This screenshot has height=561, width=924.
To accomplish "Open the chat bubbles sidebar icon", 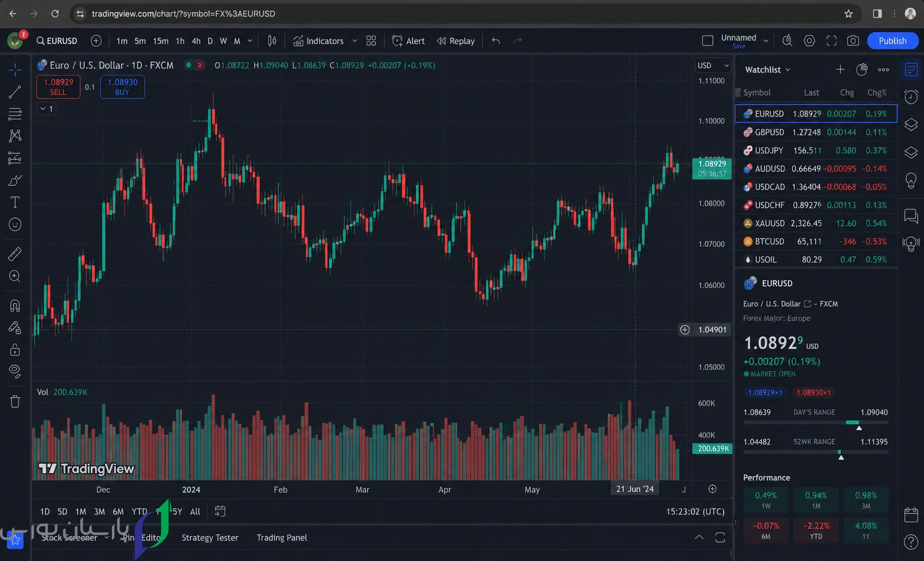I will click(911, 216).
